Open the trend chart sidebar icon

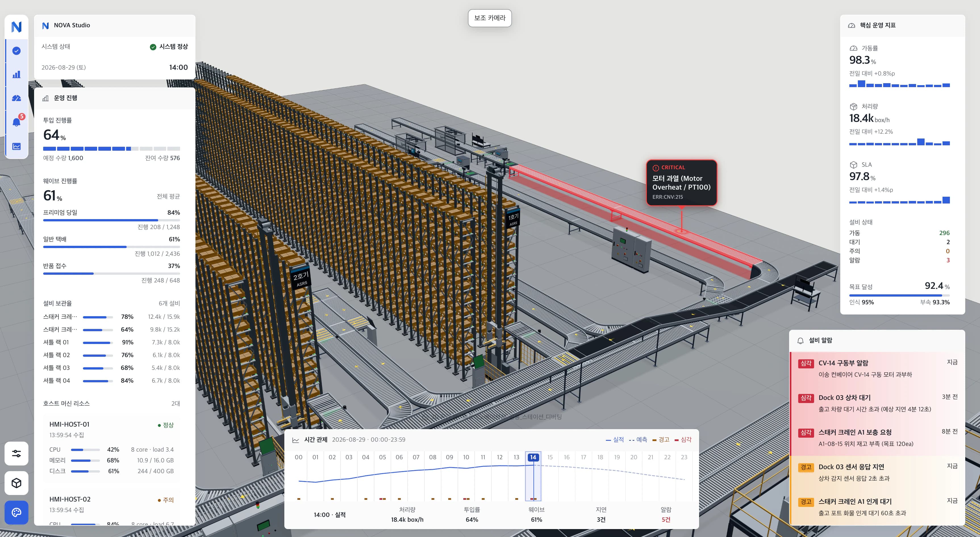tap(16, 146)
